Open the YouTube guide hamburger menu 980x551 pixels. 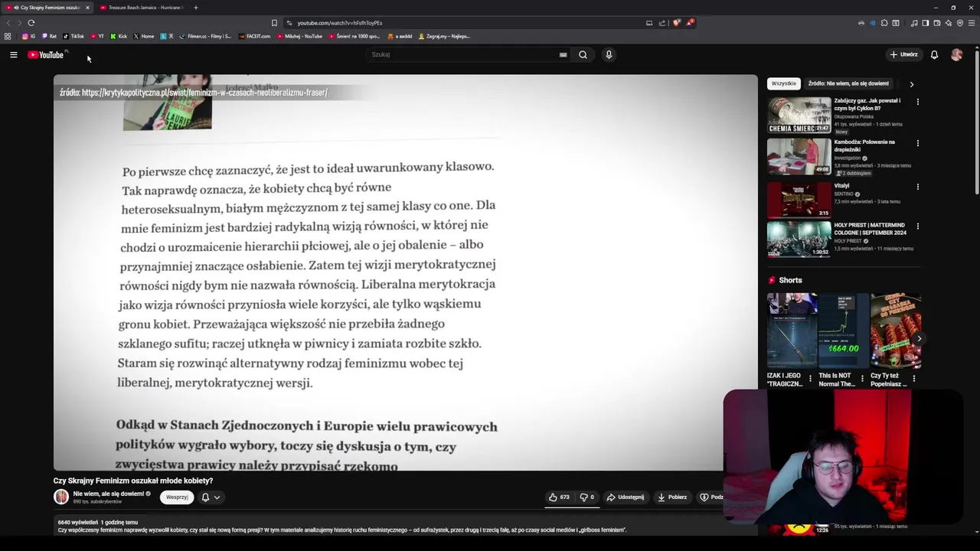point(13,54)
